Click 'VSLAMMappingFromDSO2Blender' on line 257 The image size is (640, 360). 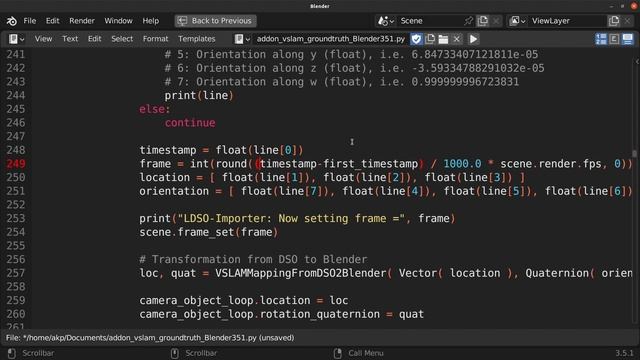(x=301, y=273)
